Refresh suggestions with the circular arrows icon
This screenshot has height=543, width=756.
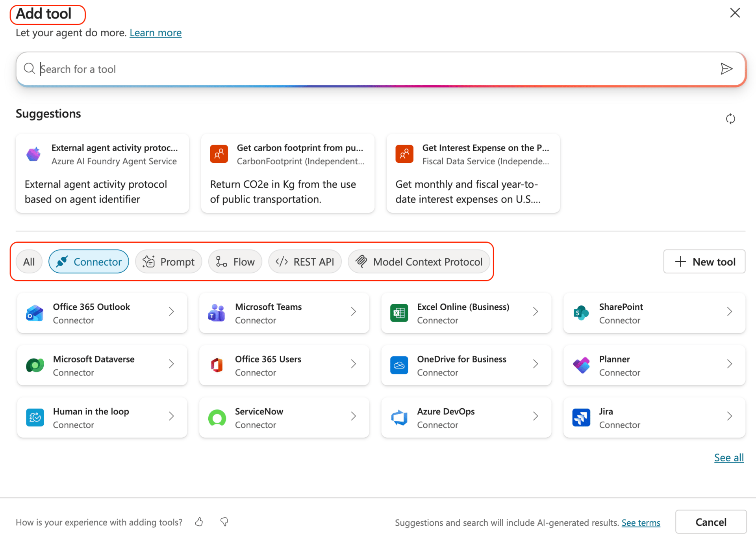[730, 119]
